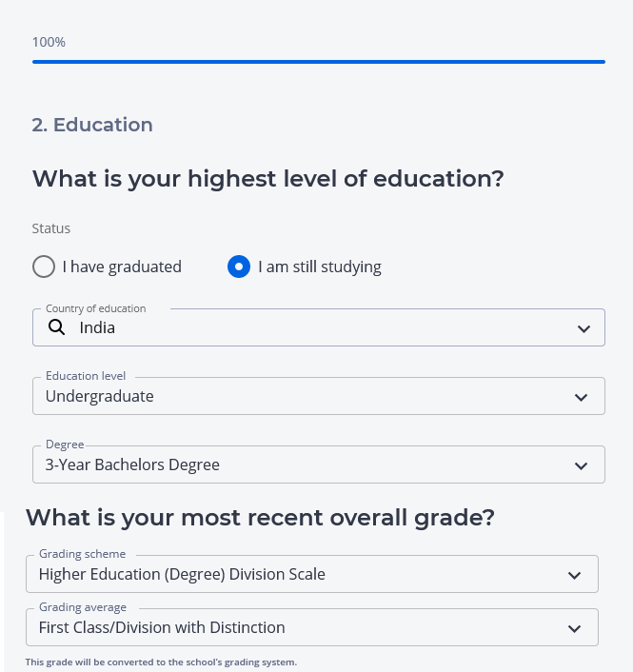Click the "I am still studying" label text

(320, 267)
